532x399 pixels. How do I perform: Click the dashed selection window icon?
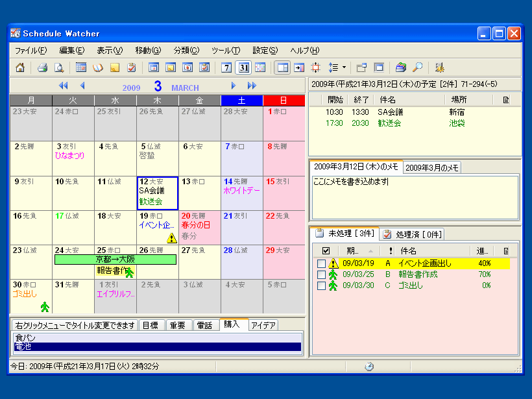[361, 67]
